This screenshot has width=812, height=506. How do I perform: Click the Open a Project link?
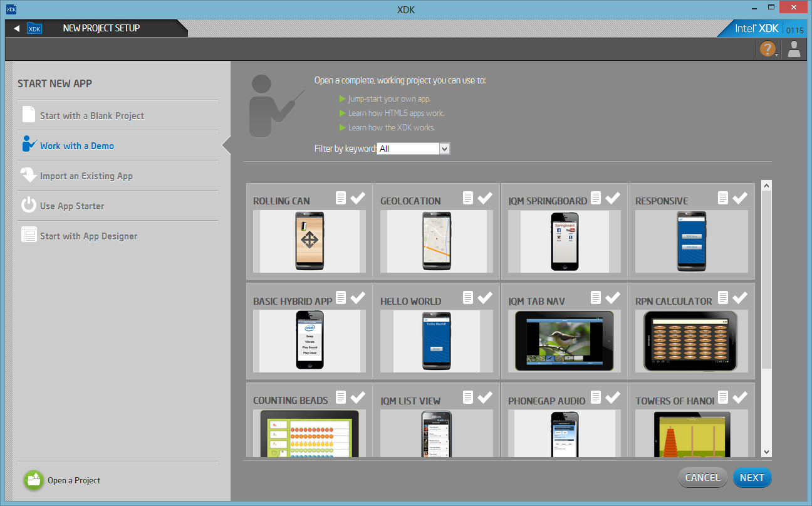tap(74, 480)
